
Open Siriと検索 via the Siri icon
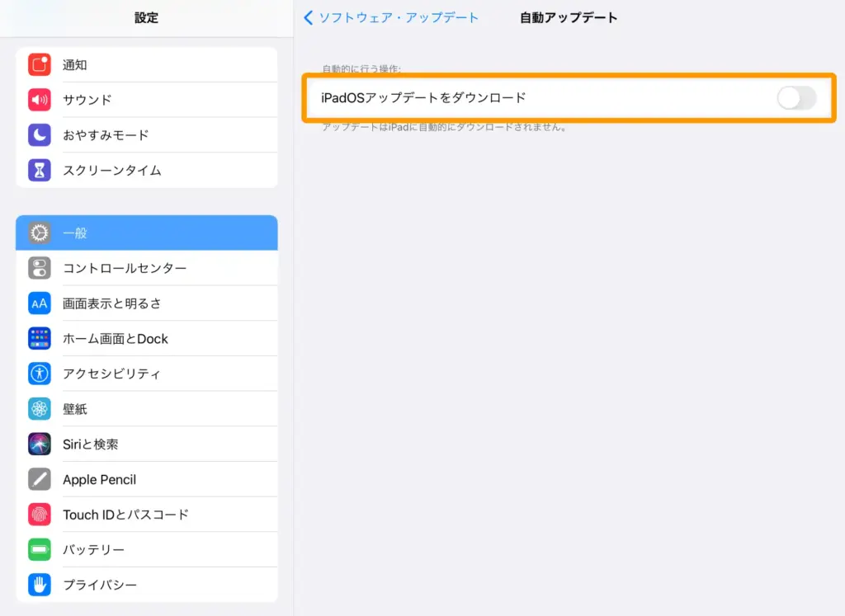[39, 444]
